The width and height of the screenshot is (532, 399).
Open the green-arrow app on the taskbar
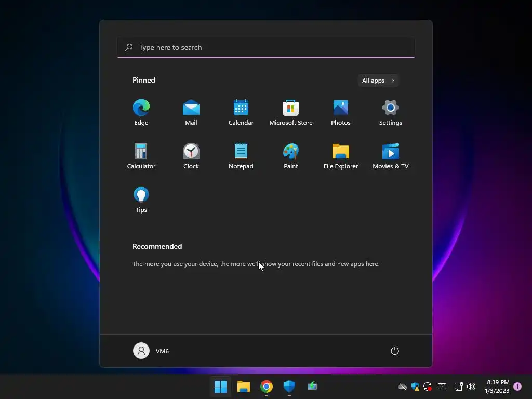point(312,387)
